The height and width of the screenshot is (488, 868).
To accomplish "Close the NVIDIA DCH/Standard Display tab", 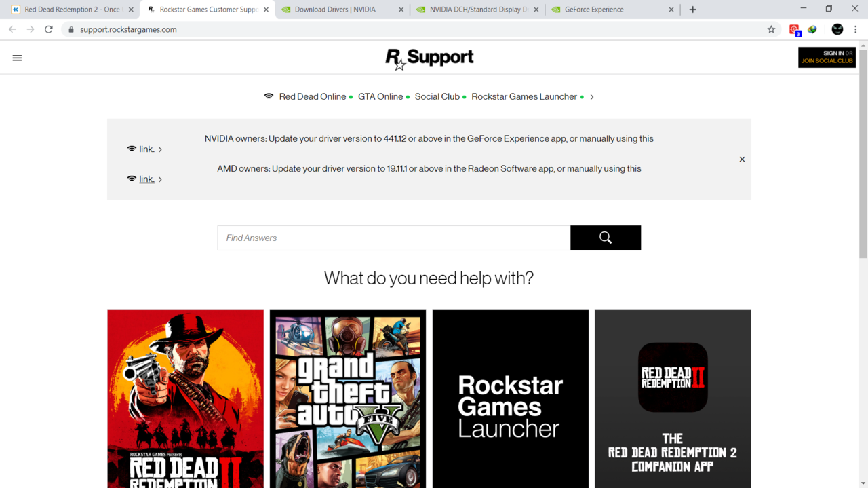I will [x=536, y=10].
